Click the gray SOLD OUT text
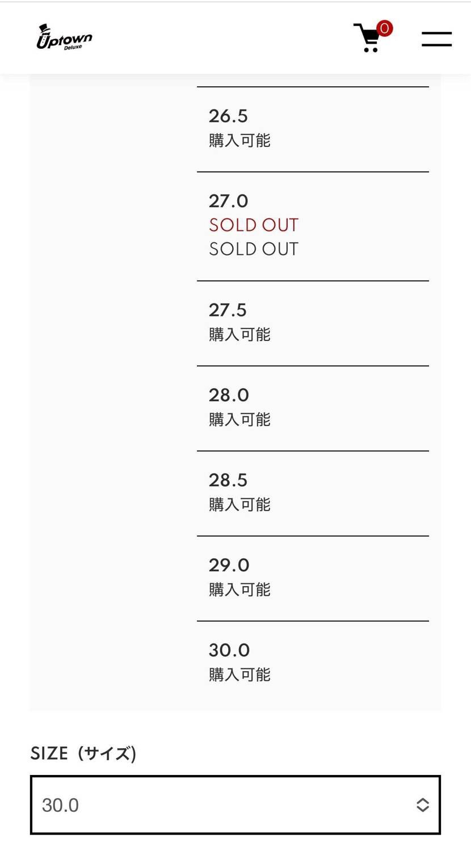Viewport: 471px width, 868px height. coord(253,249)
